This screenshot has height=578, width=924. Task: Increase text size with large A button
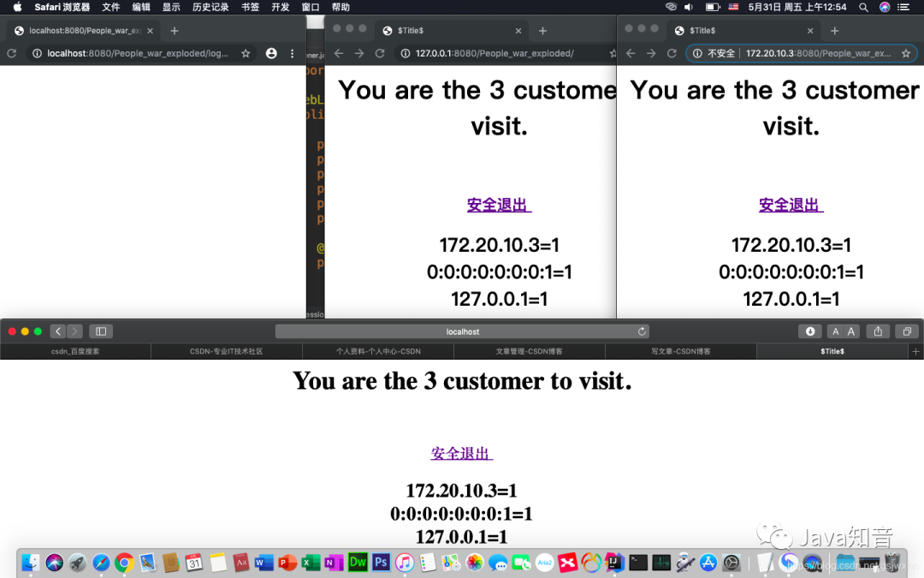[x=851, y=331]
